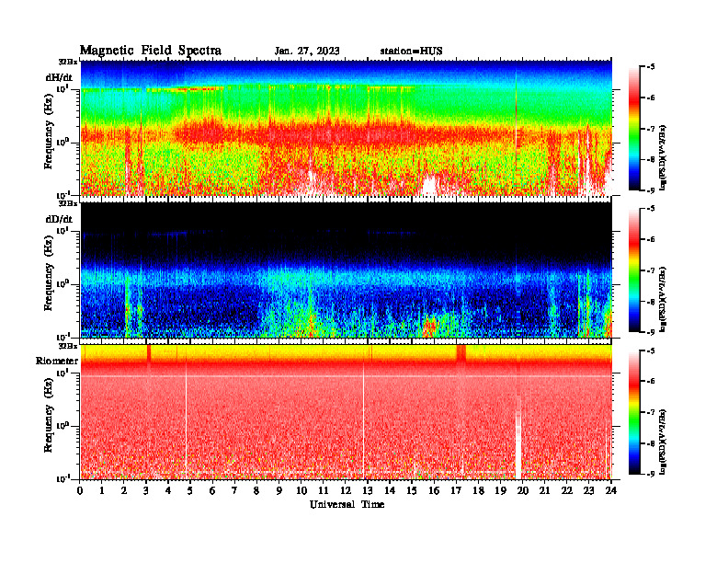Click hour tick label '13' on time axis

(x=368, y=491)
